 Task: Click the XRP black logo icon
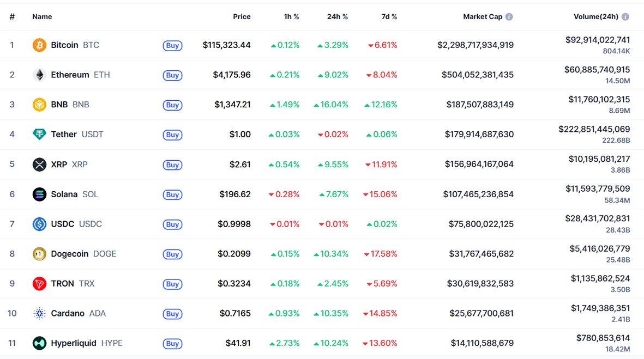[39, 165]
